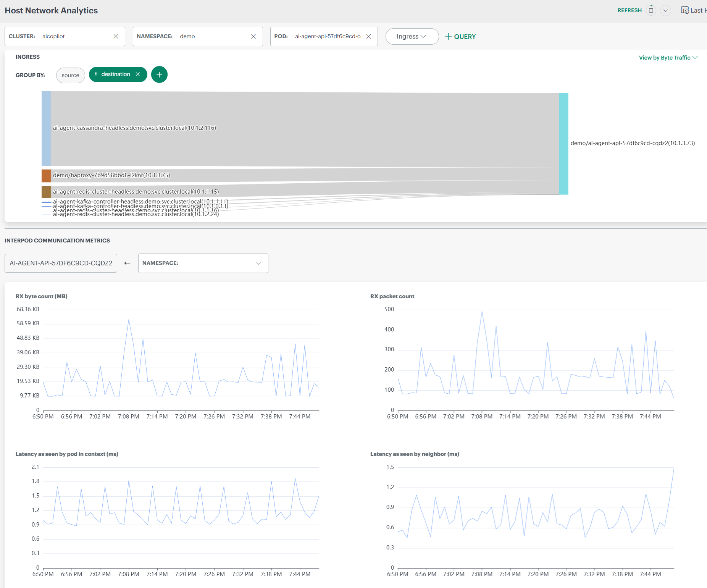Click the cyan destination node in Sankey
Viewport: 707px width, 588px height.
click(x=563, y=144)
